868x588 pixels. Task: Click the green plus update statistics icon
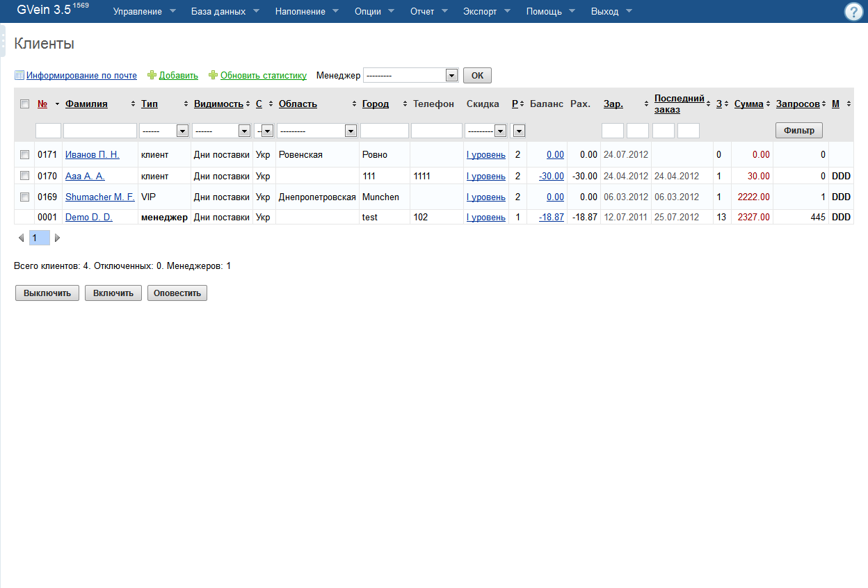pos(214,75)
